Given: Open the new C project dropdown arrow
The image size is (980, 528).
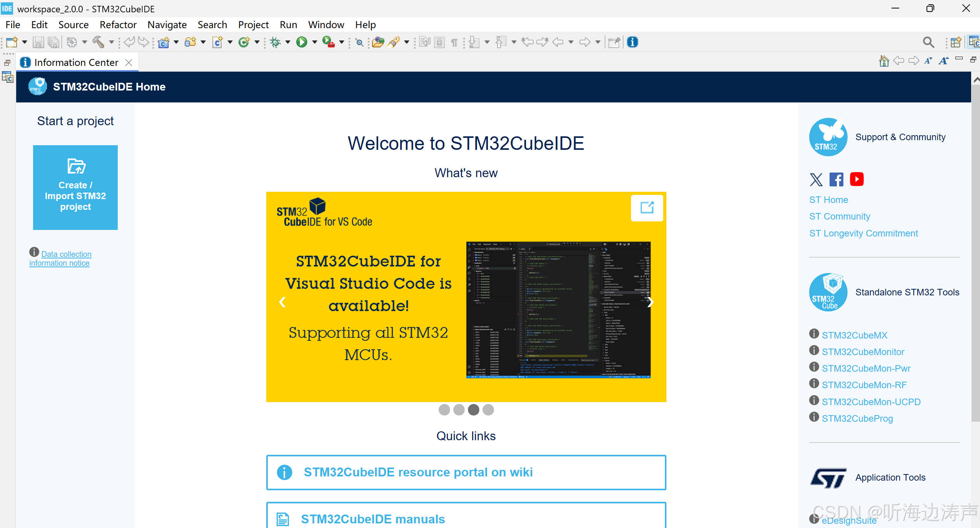Looking at the screenshot, I should [x=177, y=42].
